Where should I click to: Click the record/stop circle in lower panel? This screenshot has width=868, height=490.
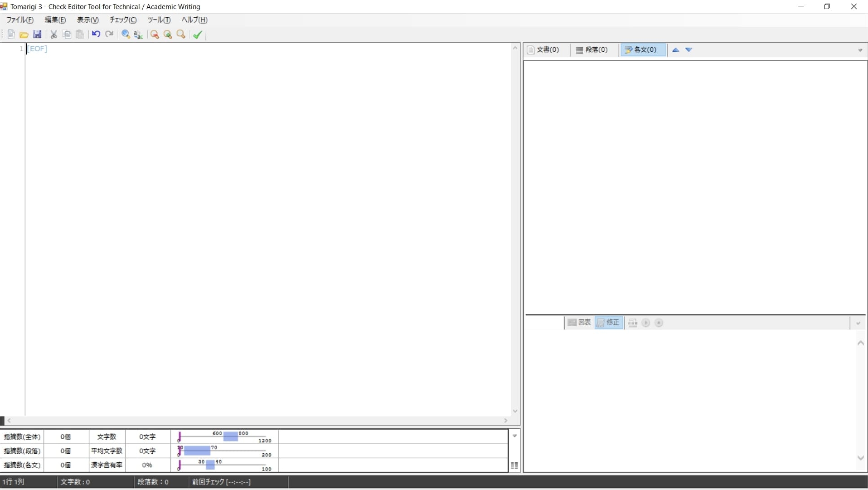[659, 323]
